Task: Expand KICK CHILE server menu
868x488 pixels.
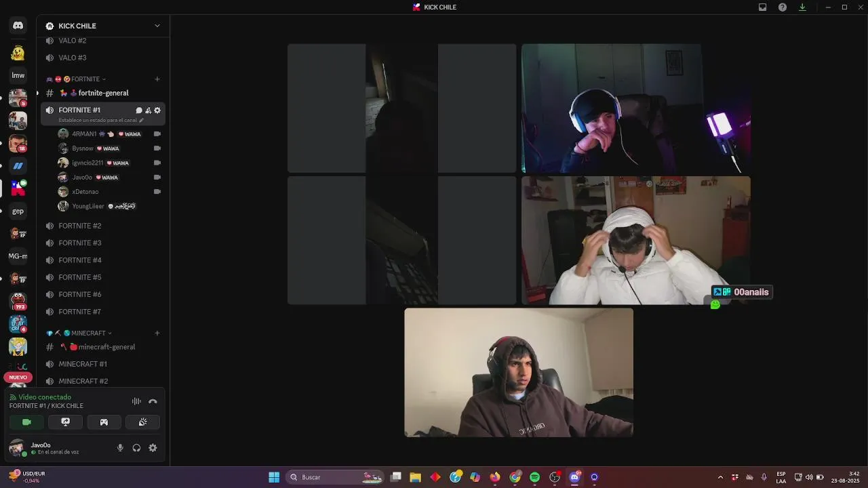Action: click(x=104, y=26)
